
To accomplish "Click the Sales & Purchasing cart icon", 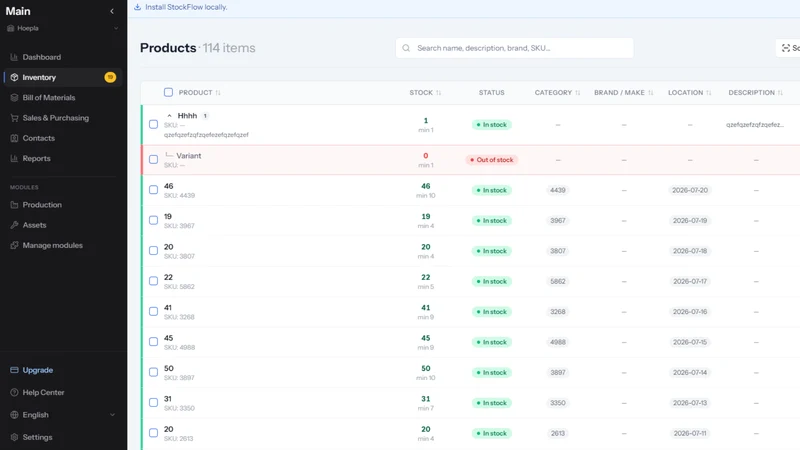I will click(14, 118).
